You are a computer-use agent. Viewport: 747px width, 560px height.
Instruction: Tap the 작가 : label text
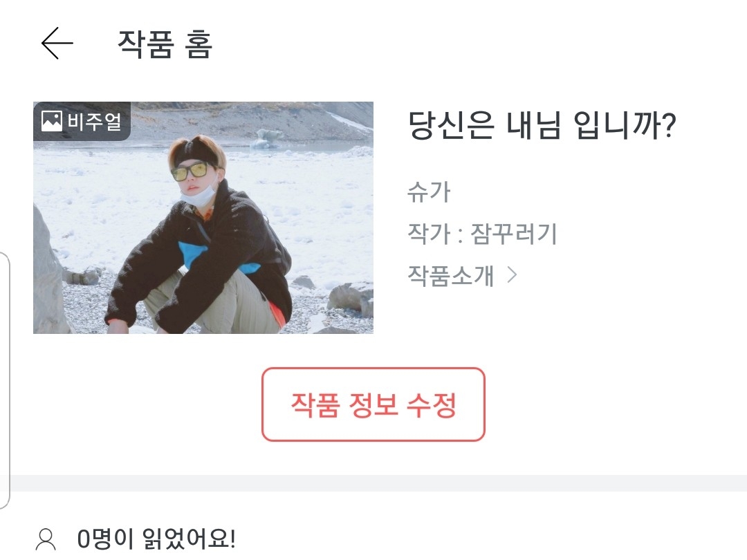click(x=436, y=234)
